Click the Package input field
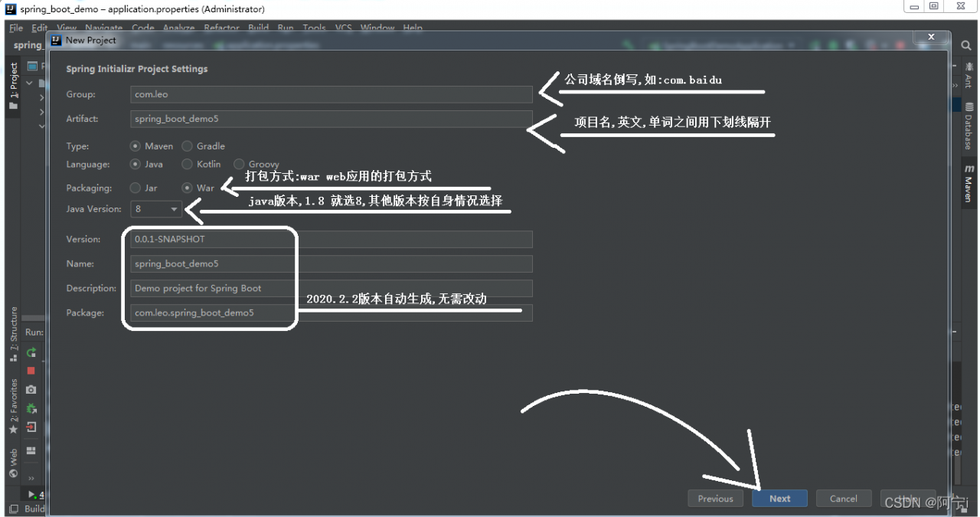 pyautogui.click(x=332, y=312)
